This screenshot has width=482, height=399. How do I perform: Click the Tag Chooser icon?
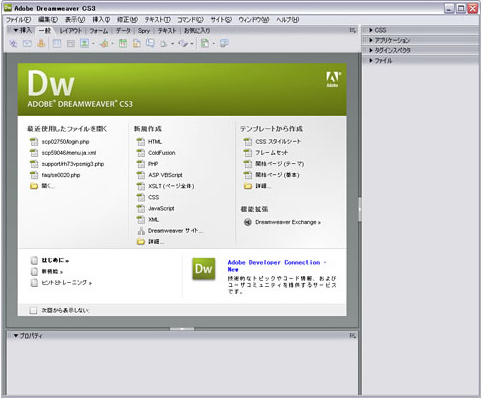pyautogui.click(x=224, y=43)
